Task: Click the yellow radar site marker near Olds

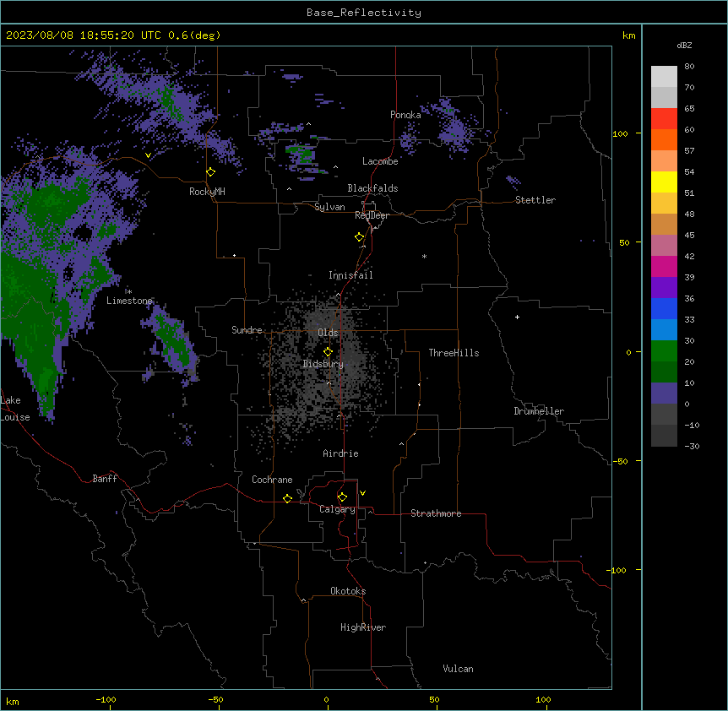Action: pyautogui.click(x=328, y=351)
